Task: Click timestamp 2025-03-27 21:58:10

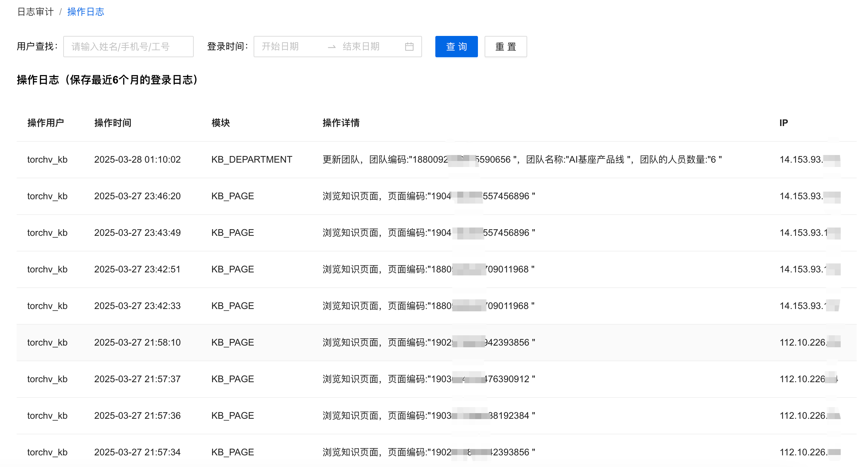Action: tap(137, 343)
